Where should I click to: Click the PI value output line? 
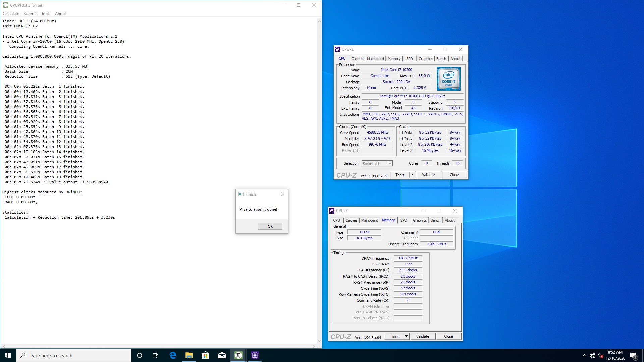(x=56, y=182)
